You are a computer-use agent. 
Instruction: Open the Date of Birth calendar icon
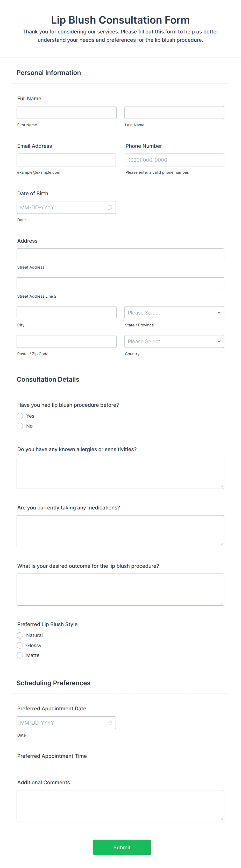click(x=110, y=207)
